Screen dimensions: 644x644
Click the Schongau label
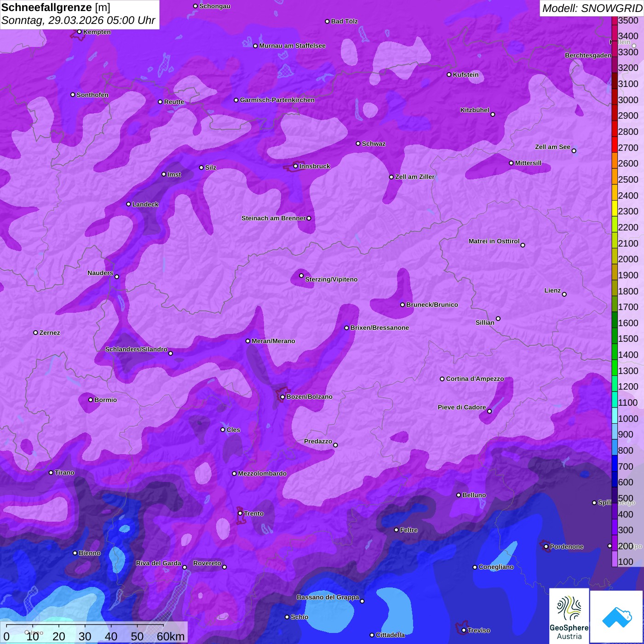point(214,6)
